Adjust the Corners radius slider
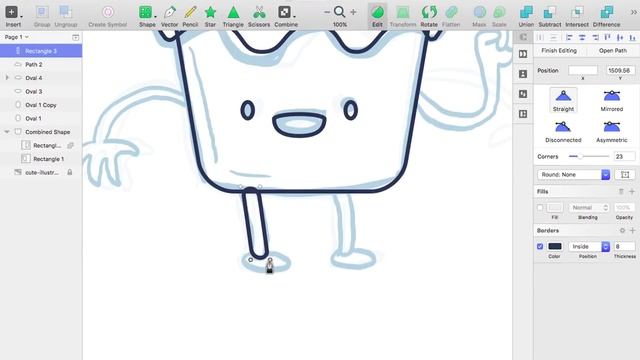The width and height of the screenshot is (640, 360). click(589, 156)
